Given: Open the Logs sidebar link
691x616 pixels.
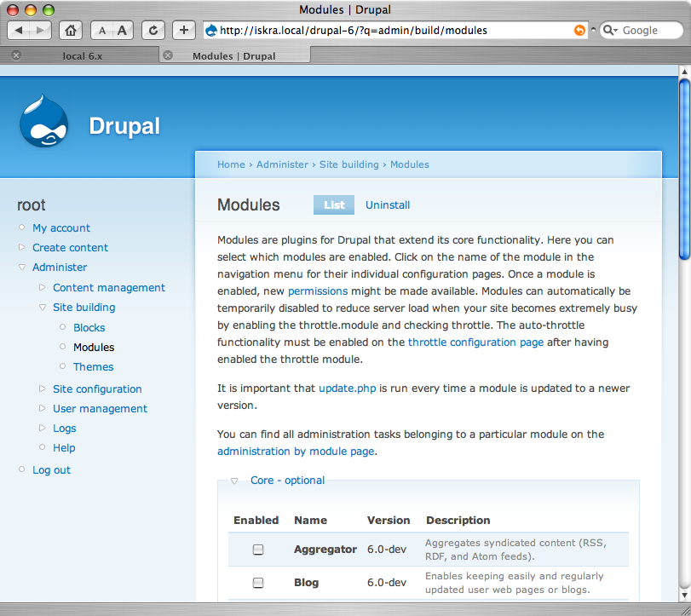Looking at the screenshot, I should tap(65, 429).
